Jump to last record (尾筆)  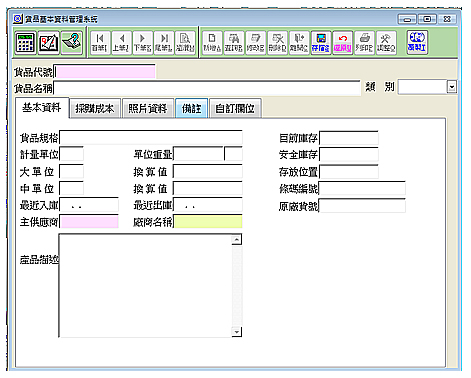164,42
